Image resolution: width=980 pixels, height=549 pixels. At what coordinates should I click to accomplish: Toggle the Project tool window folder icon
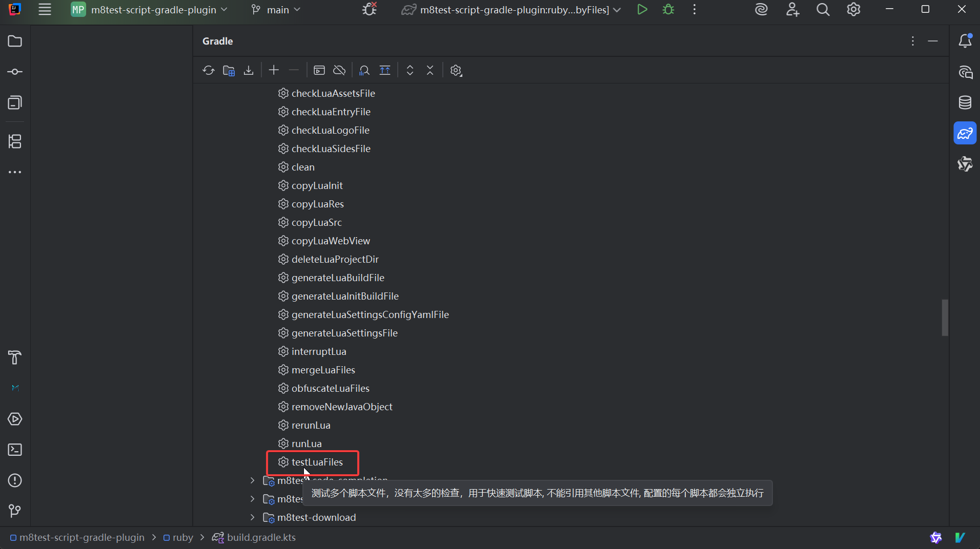coord(15,41)
